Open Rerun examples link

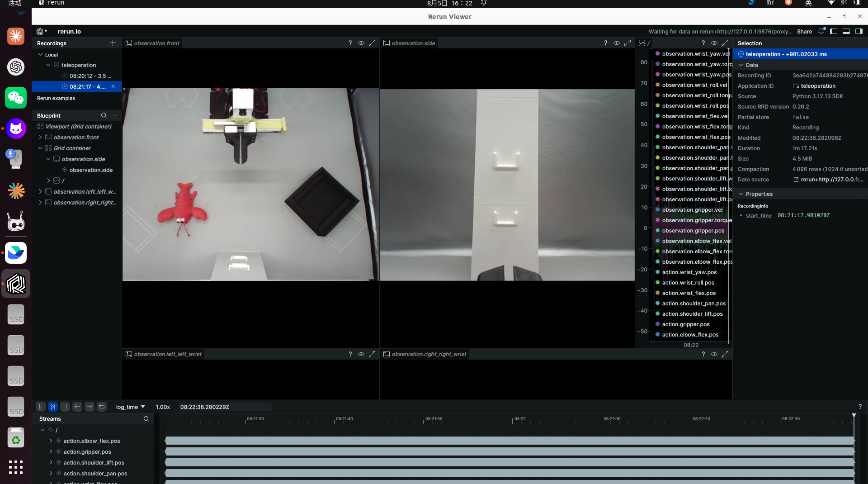(56, 98)
